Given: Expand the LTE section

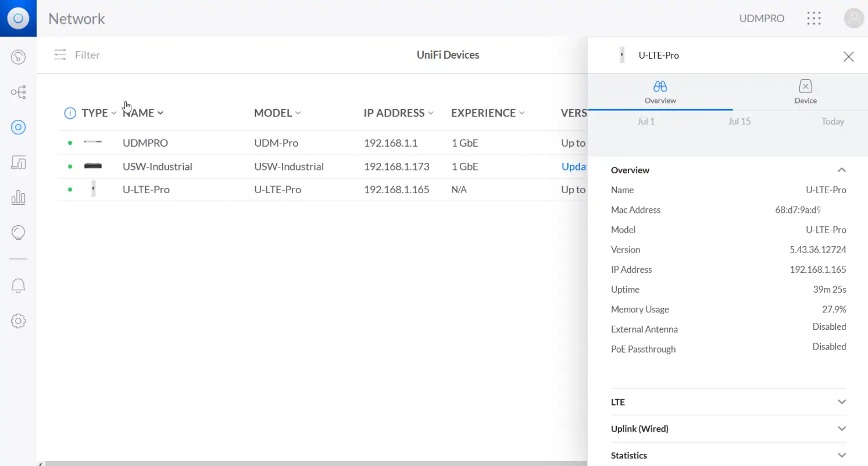Looking at the screenshot, I should tap(841, 402).
